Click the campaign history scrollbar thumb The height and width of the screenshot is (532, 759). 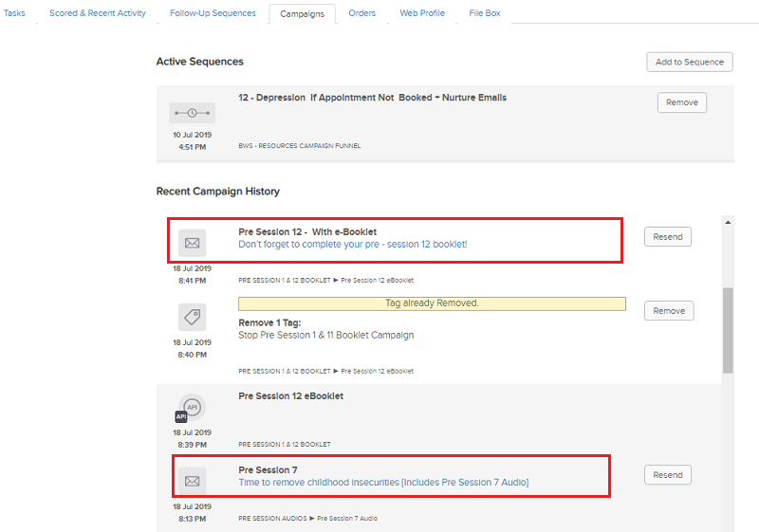pos(728,330)
